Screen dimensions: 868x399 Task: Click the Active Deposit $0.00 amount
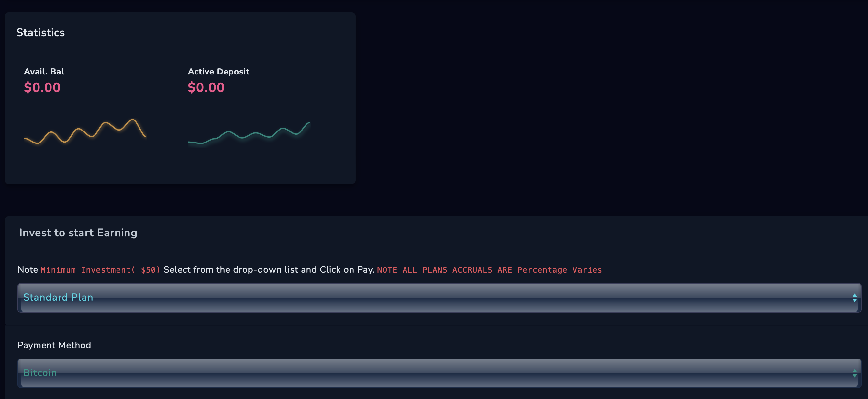(x=206, y=87)
